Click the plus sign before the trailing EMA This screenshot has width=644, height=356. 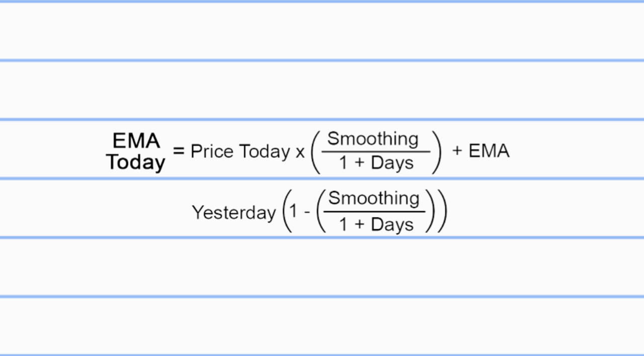pyautogui.click(x=457, y=151)
